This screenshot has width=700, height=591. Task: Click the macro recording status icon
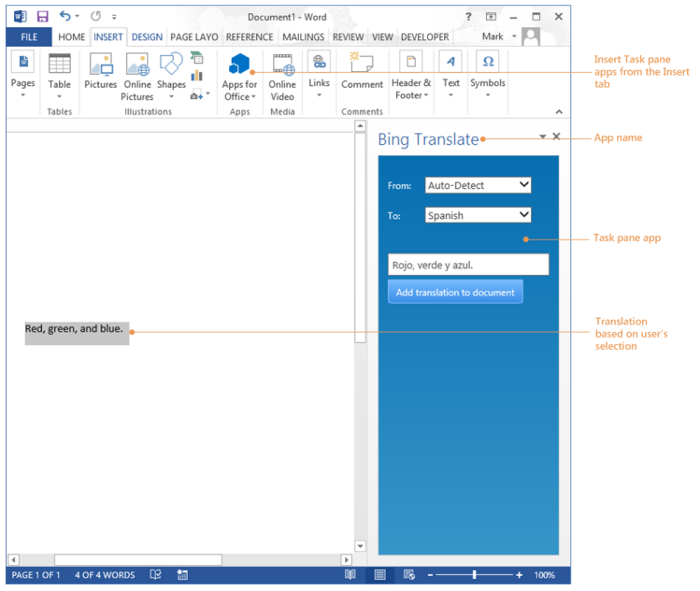(182, 574)
